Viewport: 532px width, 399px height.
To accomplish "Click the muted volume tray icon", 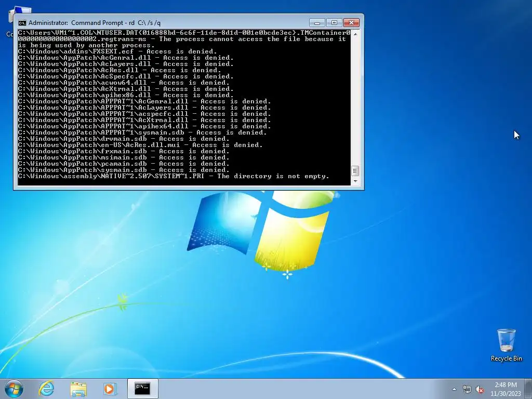I will 480,389.
